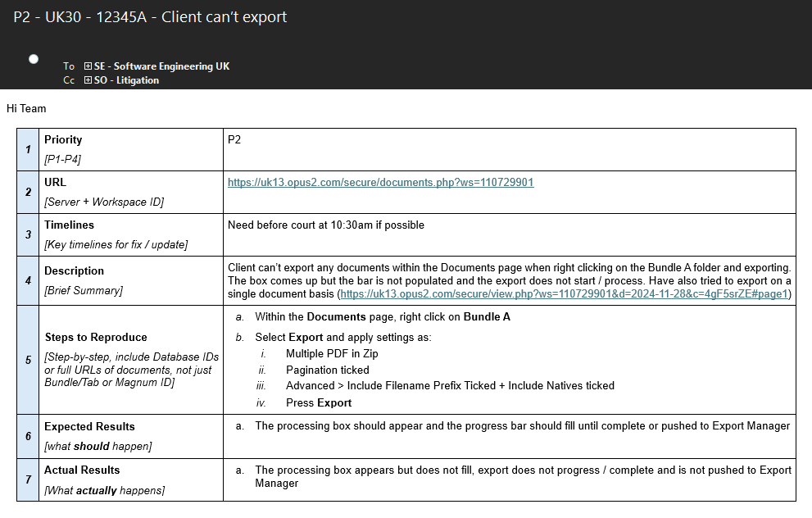Click row number 5 cell
The width and height of the screenshot is (812, 518).
(28, 360)
